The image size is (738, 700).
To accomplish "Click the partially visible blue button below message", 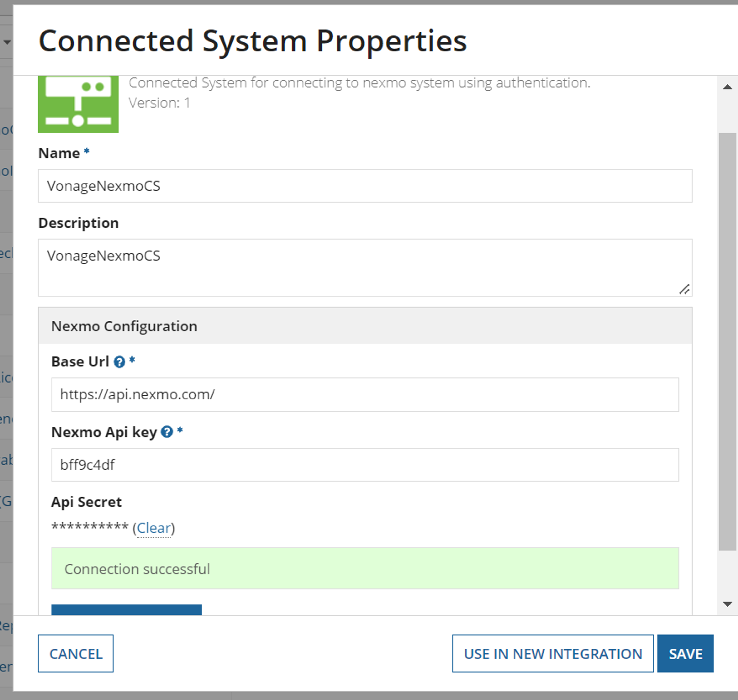I will click(126, 610).
